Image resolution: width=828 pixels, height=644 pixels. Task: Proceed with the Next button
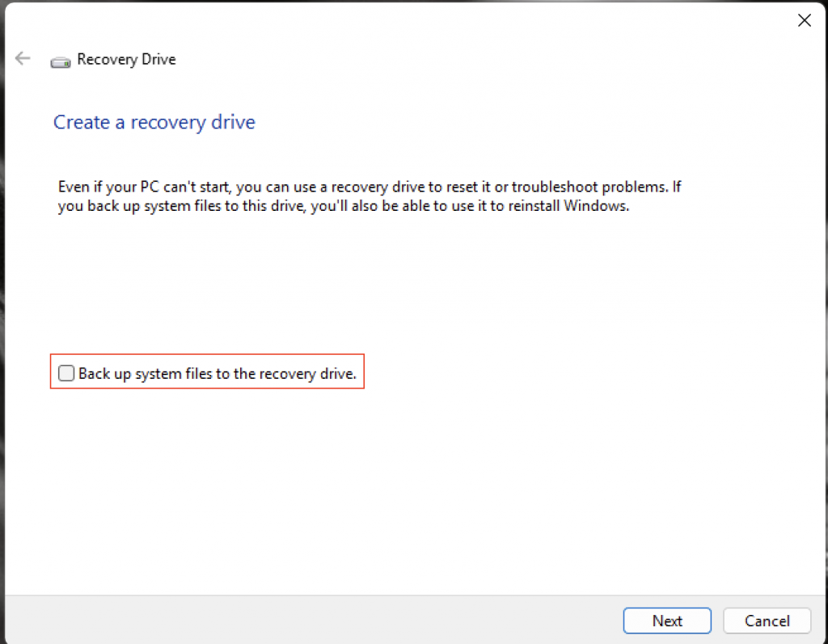coord(667,621)
